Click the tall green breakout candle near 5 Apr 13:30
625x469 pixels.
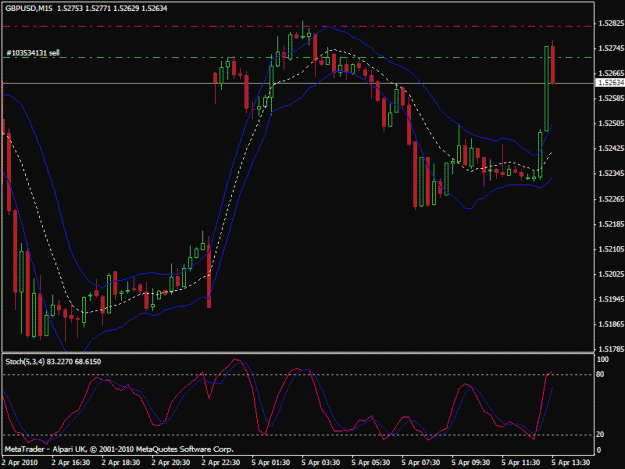click(x=546, y=88)
